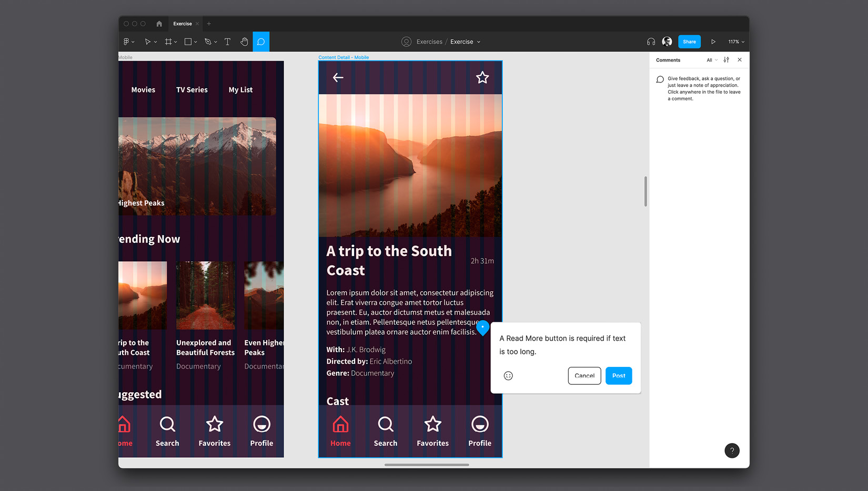868x491 pixels.
Task: Select the Comment tool in toolbar
Action: (x=261, y=42)
